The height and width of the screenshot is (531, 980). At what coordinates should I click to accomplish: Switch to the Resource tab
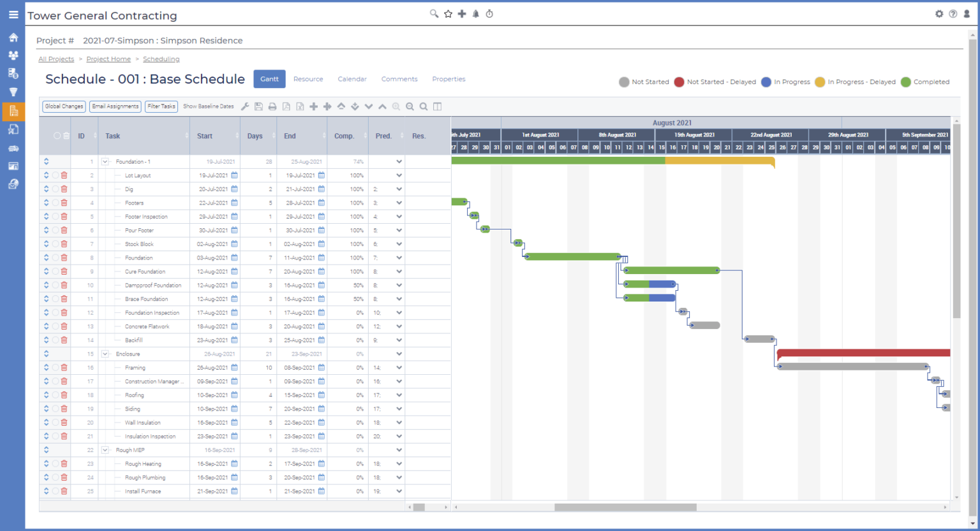(308, 78)
